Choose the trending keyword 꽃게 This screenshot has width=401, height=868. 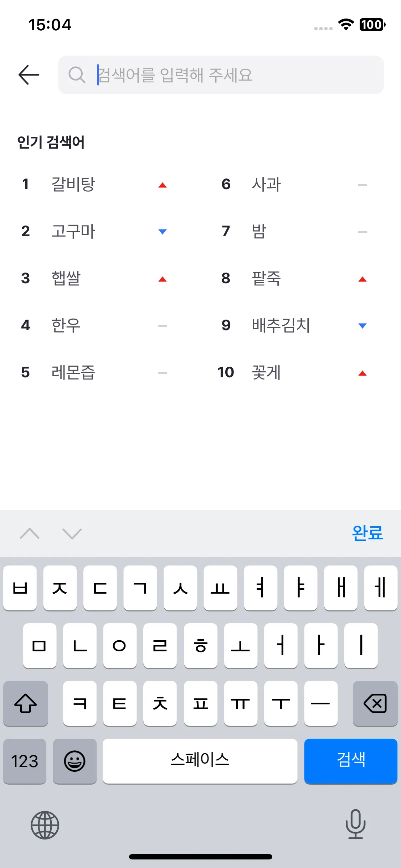(266, 372)
